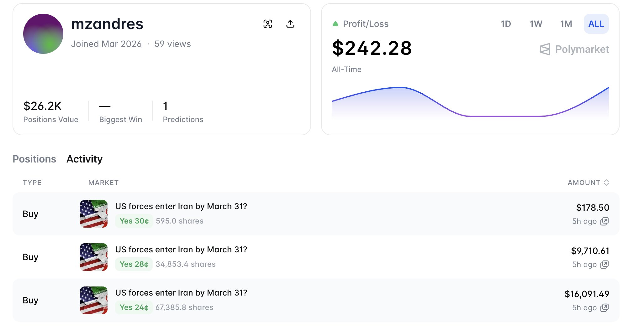
Task: Select the 1M time range
Action: [566, 24]
